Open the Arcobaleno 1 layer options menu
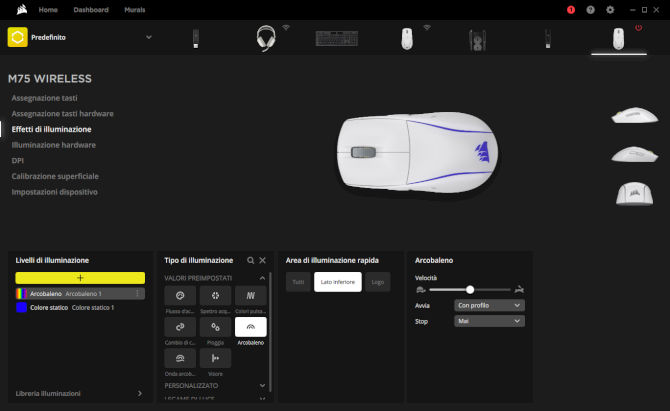Screen dimensions: 670x411 coord(138,294)
